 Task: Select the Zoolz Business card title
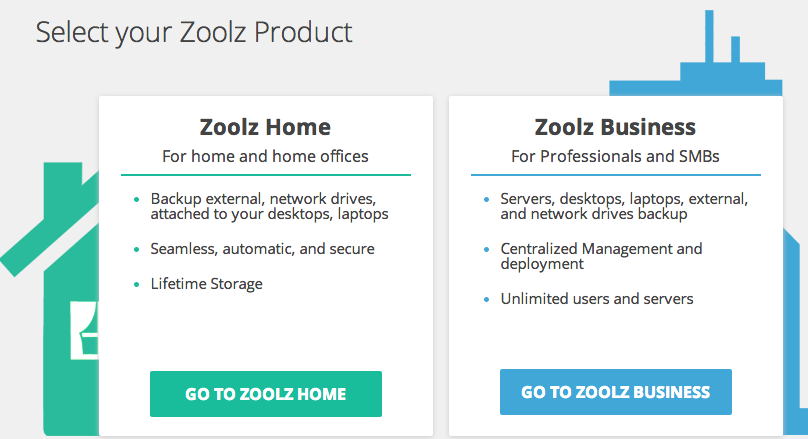click(x=615, y=127)
